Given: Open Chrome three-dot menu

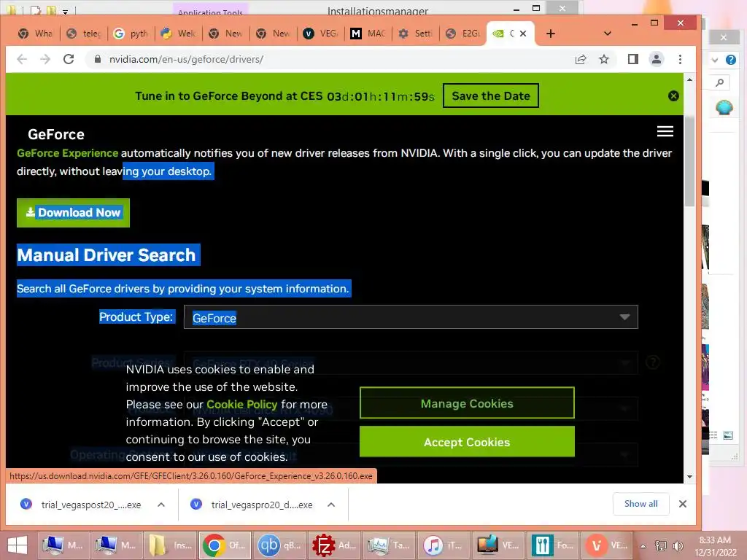Looking at the screenshot, I should coord(681,59).
